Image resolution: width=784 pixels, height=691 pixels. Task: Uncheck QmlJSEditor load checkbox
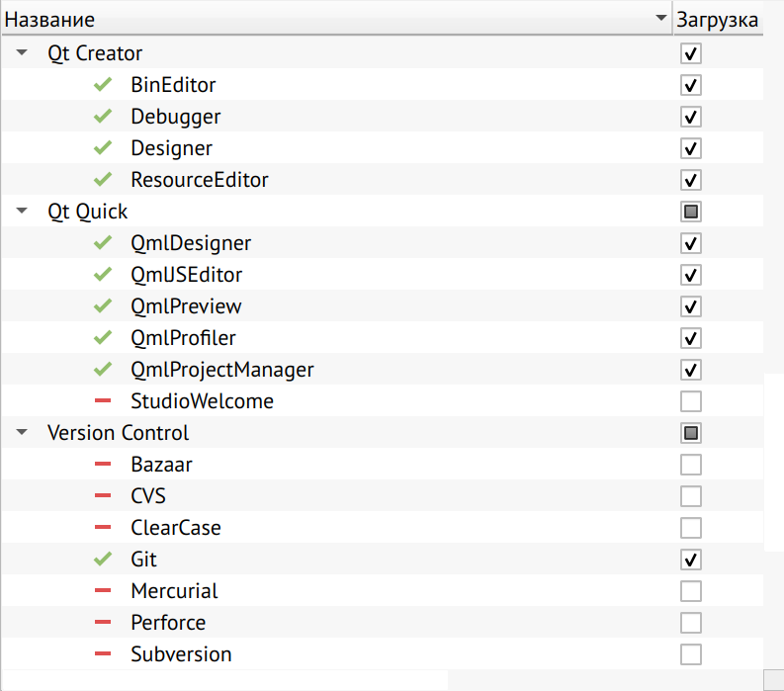click(690, 275)
